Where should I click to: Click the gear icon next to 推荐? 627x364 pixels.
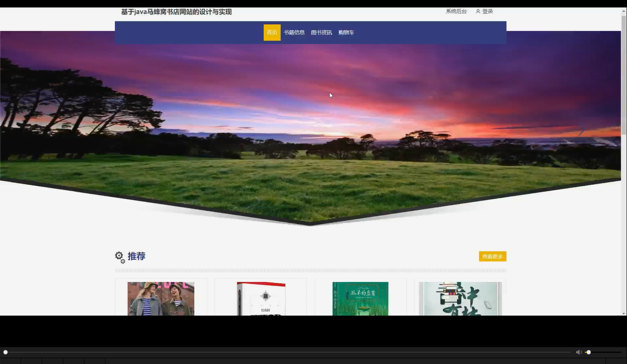pos(120,257)
